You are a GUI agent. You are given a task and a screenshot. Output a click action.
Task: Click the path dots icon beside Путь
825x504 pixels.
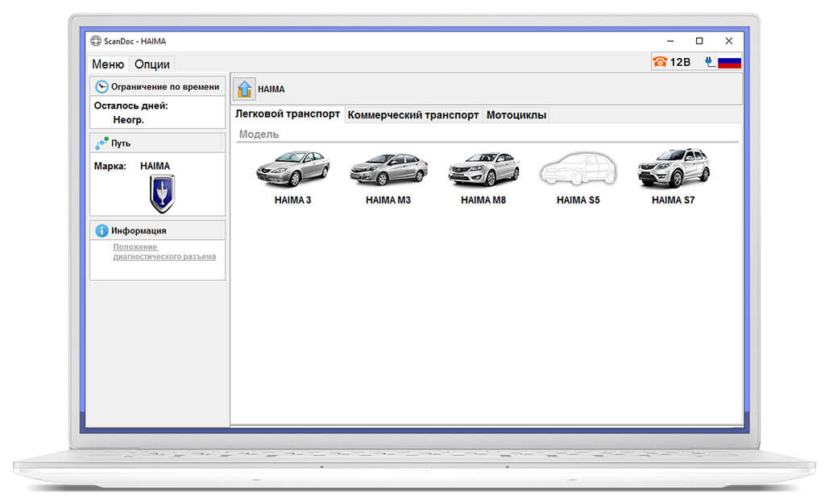click(x=102, y=143)
